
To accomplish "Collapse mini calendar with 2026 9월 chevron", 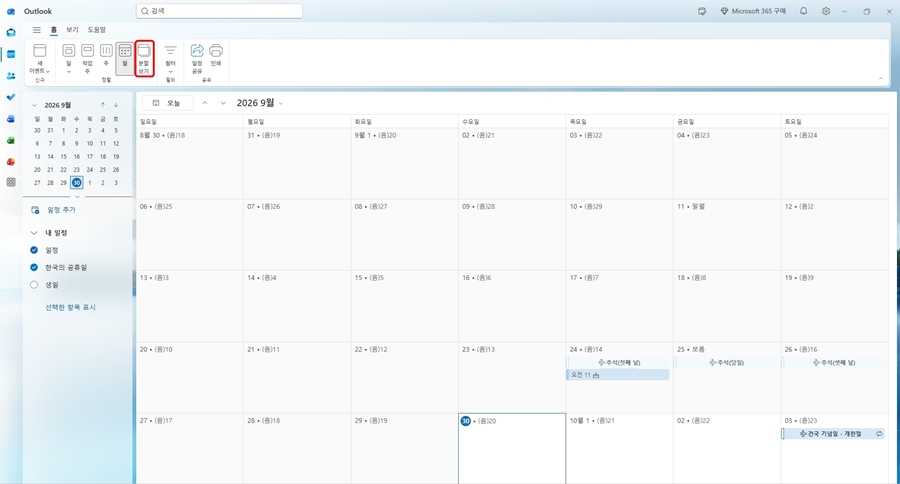I will click(34, 105).
